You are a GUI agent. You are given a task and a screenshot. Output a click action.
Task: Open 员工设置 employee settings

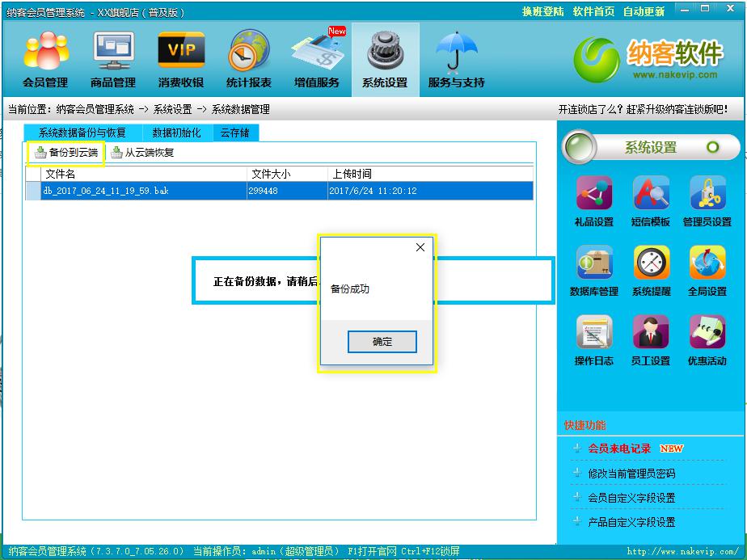coord(651,341)
